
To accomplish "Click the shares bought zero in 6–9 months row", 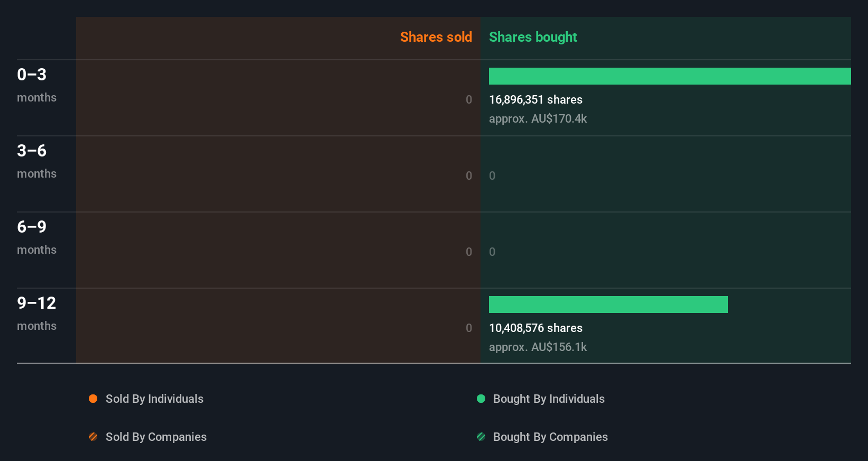I will pyautogui.click(x=492, y=252).
